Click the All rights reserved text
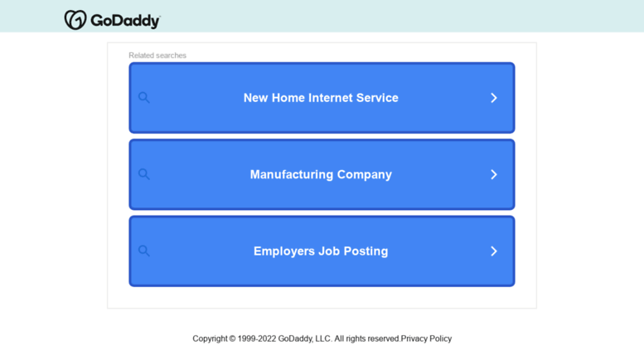Image resolution: width=644 pixels, height=351 pixels. click(367, 339)
